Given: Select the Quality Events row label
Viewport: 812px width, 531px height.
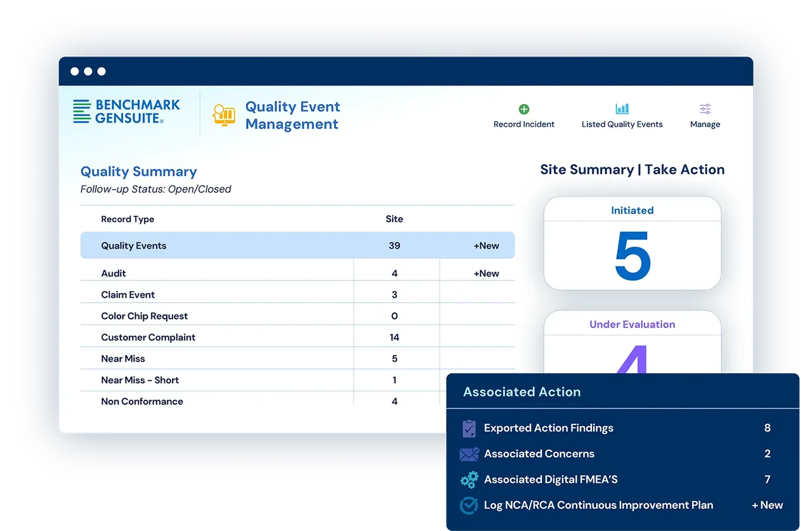Looking at the screenshot, I should click(134, 246).
